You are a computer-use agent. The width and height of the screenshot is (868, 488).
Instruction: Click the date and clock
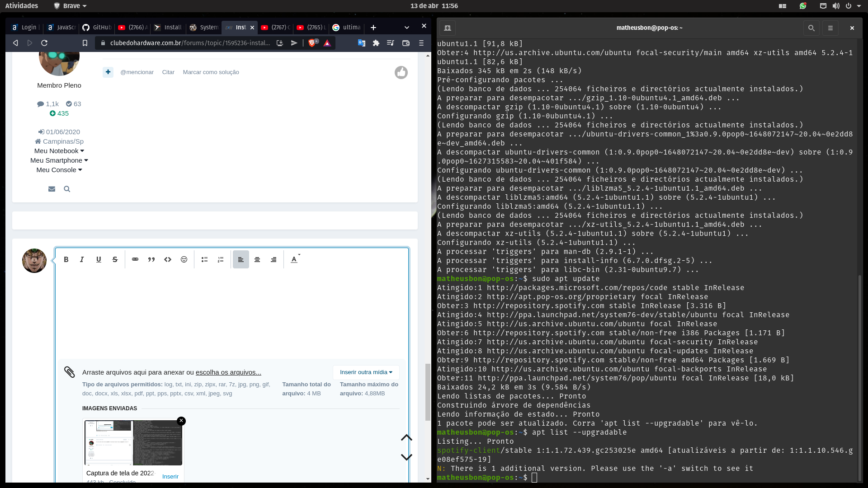(434, 6)
